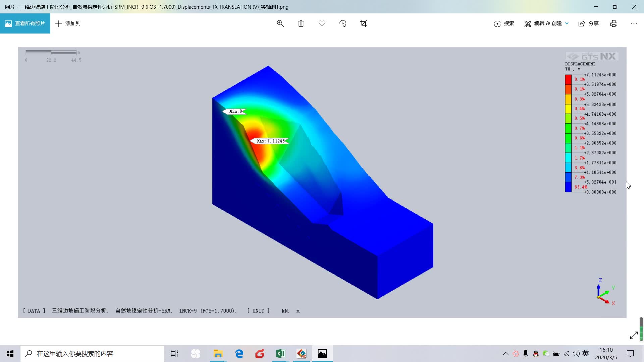Click the Add to (添加到) button
The height and width of the screenshot is (362, 644).
pyautogui.click(x=68, y=23)
